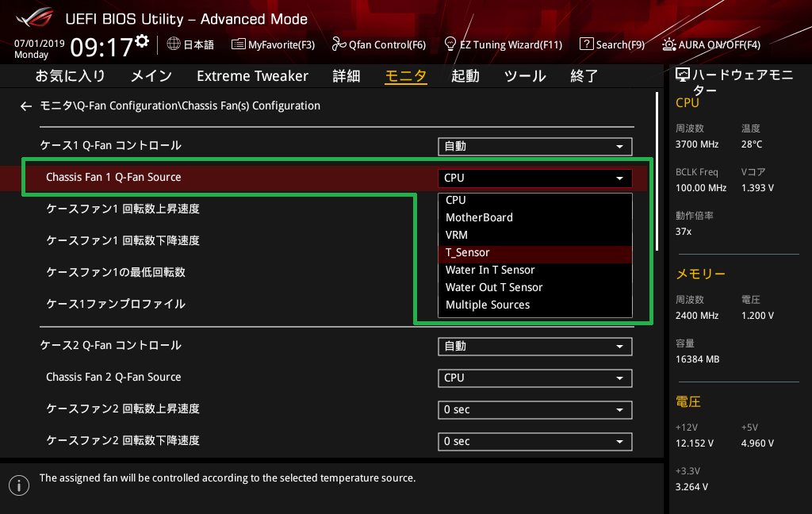The width and height of the screenshot is (812, 514).
Task: Click ケース1ファンプロファイル label
Action: (x=116, y=304)
